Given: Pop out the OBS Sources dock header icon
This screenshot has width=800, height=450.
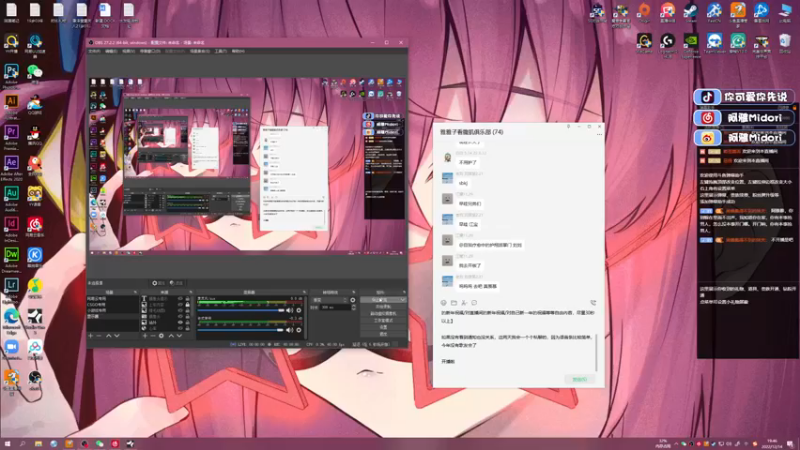Looking at the screenshot, I should 191,292.
